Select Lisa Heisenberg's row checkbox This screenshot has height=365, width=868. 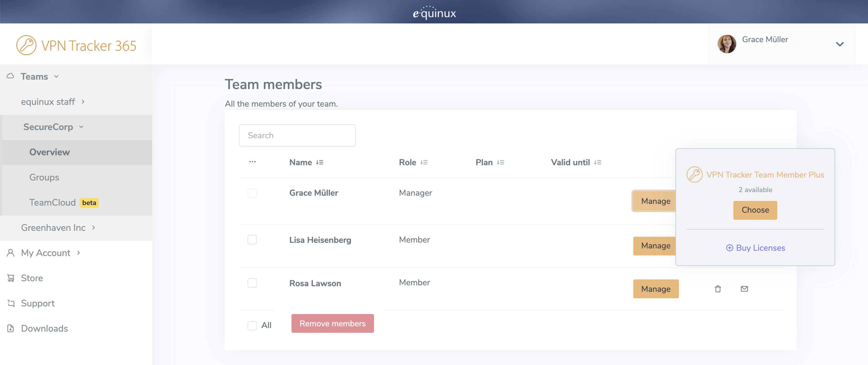[x=252, y=240]
